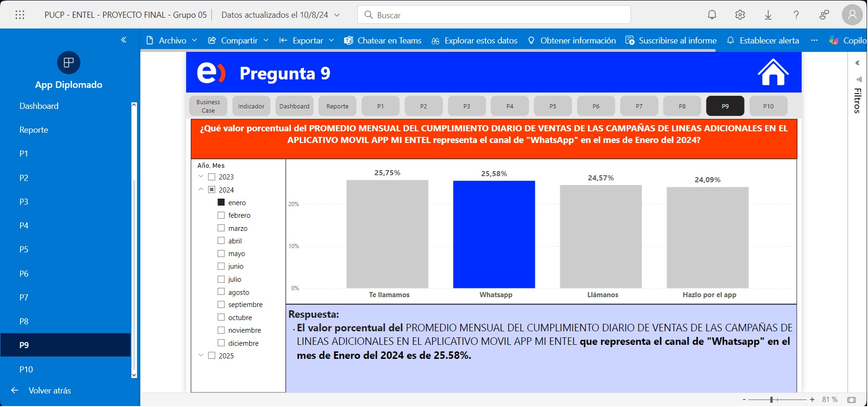Image resolution: width=868 pixels, height=407 pixels.
Task: Click Explorar estos datos
Action: 475,41
